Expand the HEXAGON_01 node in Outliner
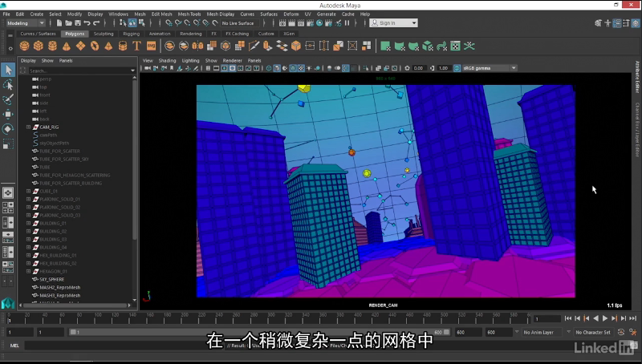 [x=28, y=271]
